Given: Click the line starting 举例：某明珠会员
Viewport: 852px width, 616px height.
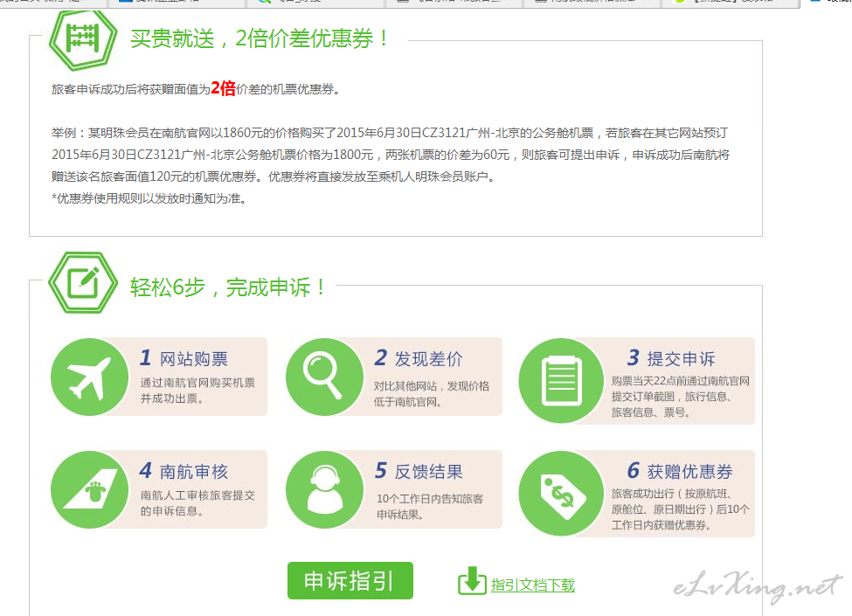Looking at the screenshot, I should tap(390, 133).
